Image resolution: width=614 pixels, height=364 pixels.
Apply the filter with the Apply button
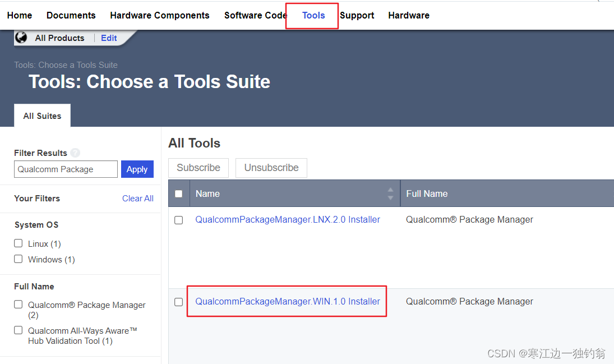coord(137,169)
